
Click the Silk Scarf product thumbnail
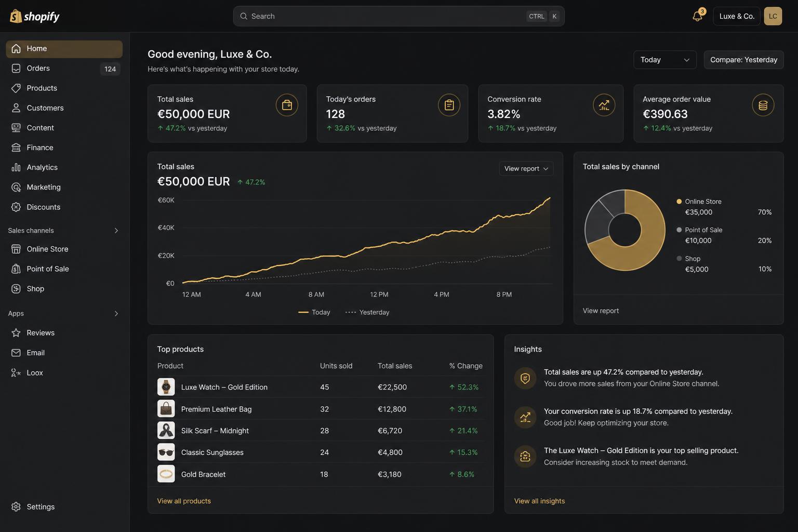[166, 431]
